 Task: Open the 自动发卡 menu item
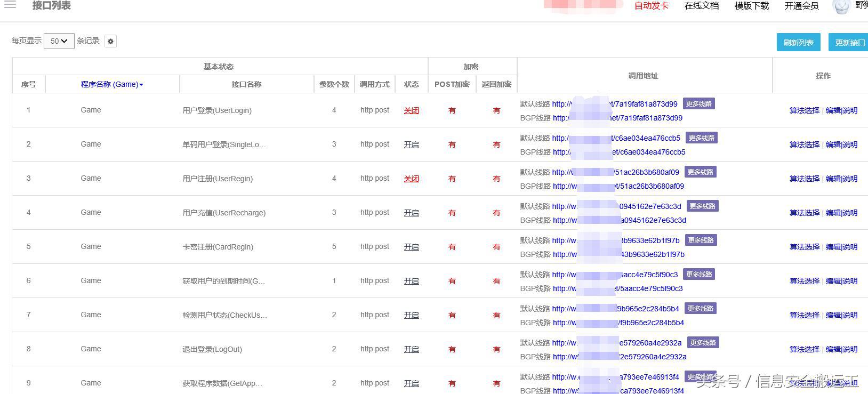[651, 6]
